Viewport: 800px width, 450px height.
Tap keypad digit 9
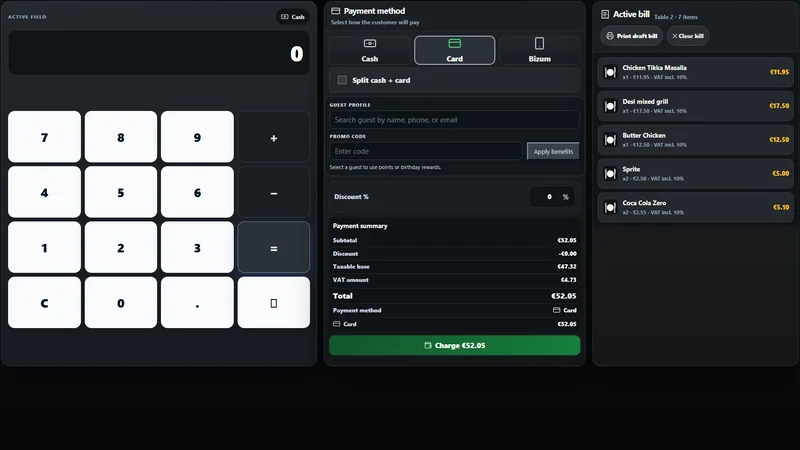197,137
